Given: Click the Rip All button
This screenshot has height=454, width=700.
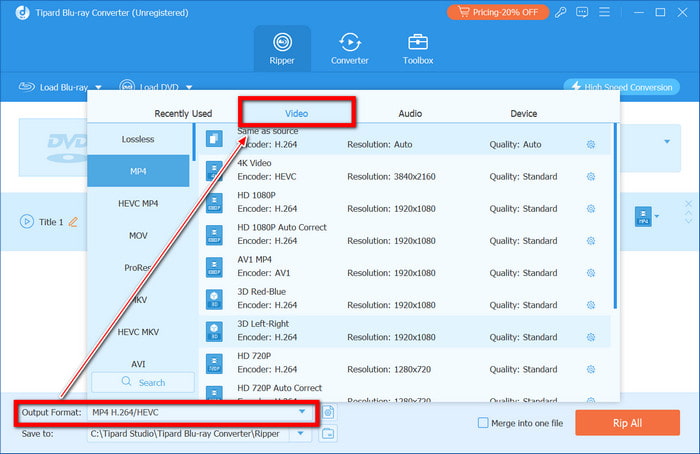Looking at the screenshot, I should click(x=627, y=423).
